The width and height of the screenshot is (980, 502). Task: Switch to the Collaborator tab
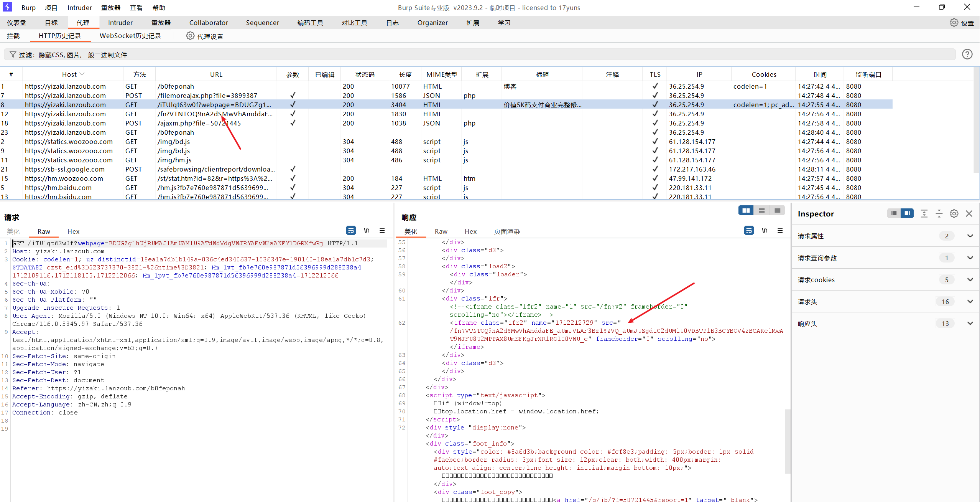209,23
